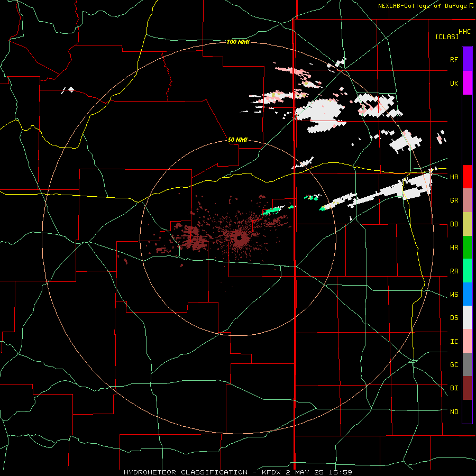
Task: Click the GC legend label
Action: click(x=454, y=365)
